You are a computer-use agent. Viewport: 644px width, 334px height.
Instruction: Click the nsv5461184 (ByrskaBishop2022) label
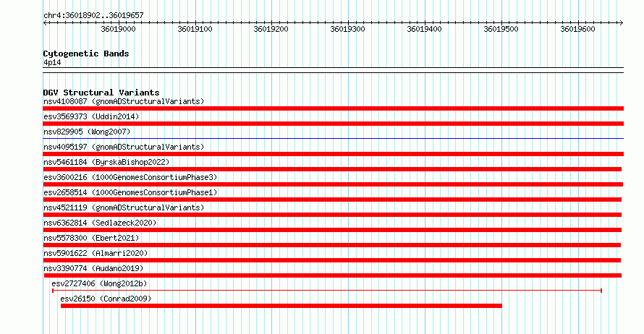(x=106, y=162)
